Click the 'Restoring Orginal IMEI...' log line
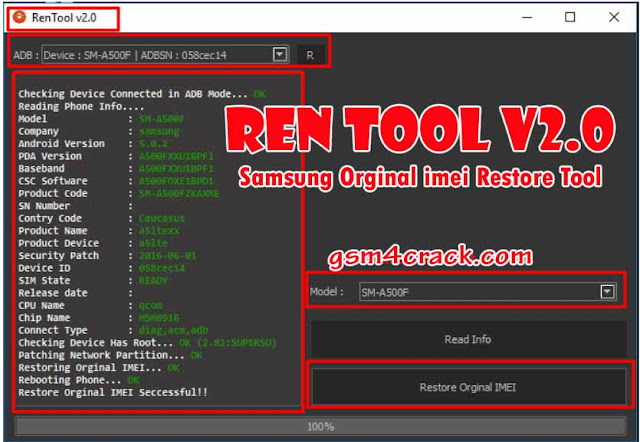 click(x=99, y=368)
